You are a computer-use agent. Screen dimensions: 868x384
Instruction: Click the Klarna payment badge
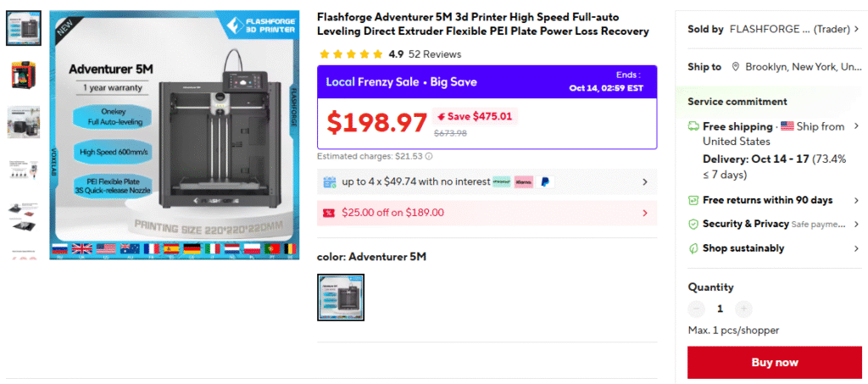[x=523, y=181]
